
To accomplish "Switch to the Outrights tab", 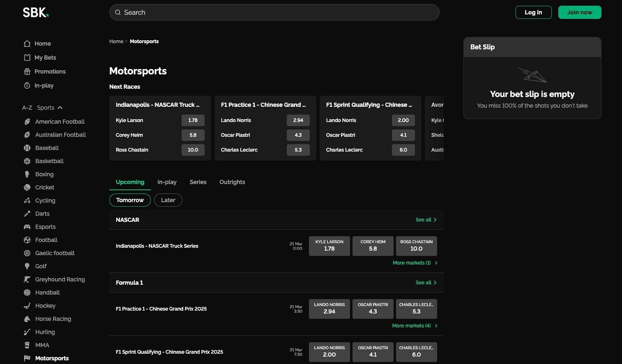I will tap(232, 182).
